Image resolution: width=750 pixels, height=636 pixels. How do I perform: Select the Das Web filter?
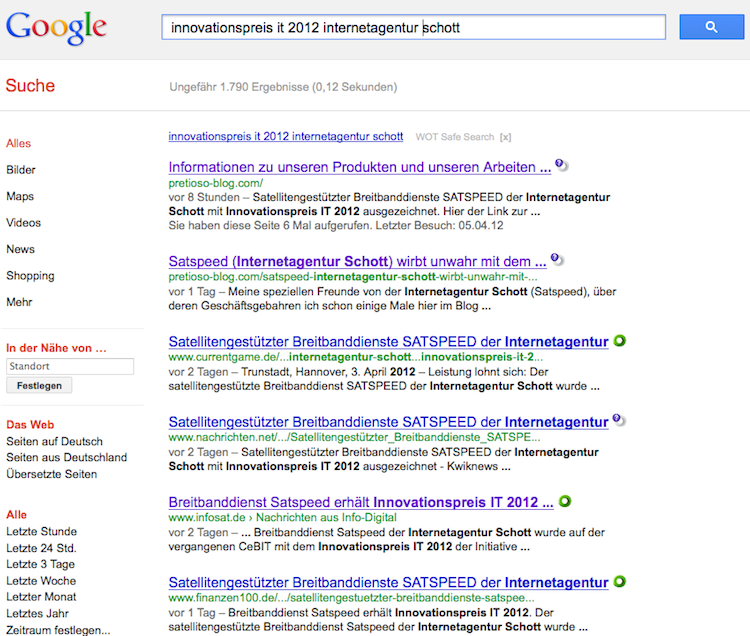coord(30,425)
